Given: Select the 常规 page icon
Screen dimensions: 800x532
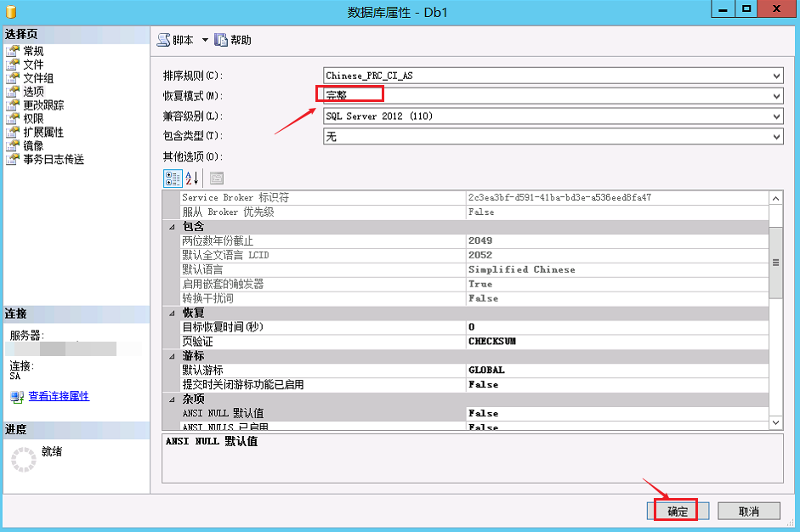Looking at the screenshot, I should (13, 50).
